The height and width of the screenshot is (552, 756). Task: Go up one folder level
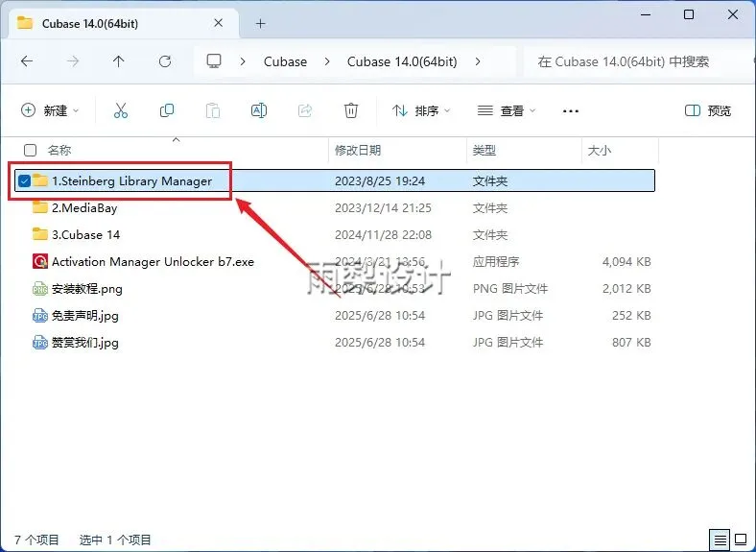click(x=119, y=61)
